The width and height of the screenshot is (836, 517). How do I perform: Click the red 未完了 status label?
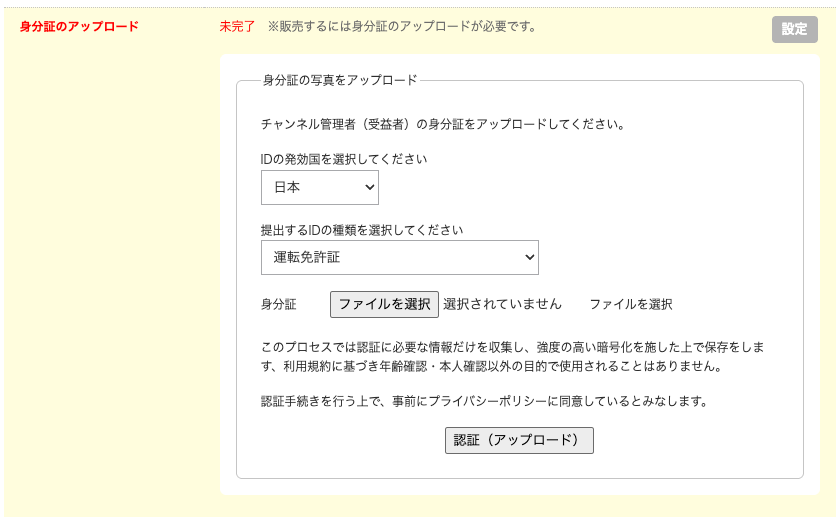(x=238, y=26)
